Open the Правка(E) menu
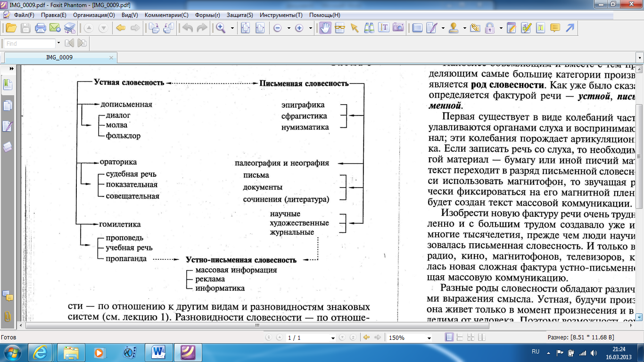Image resolution: width=644 pixels, height=362 pixels. (54, 15)
